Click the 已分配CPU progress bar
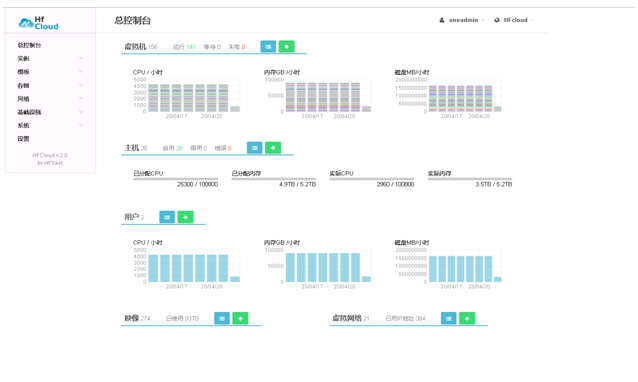Image resolution: width=638 pixels, height=382 pixels. click(x=175, y=179)
